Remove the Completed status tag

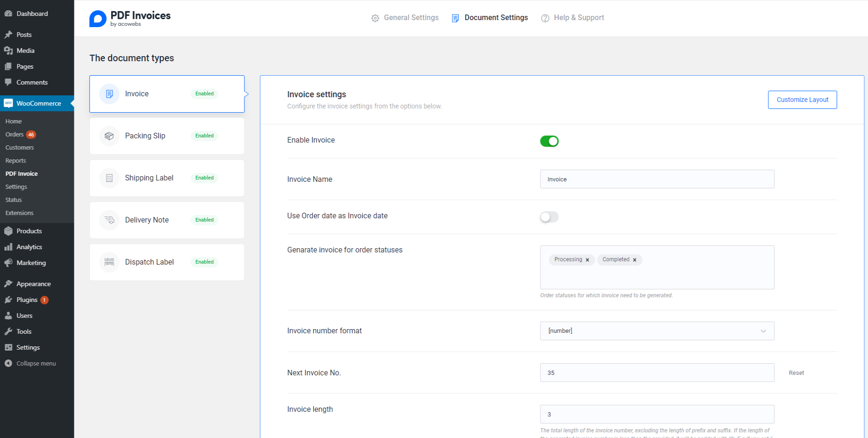pos(635,260)
